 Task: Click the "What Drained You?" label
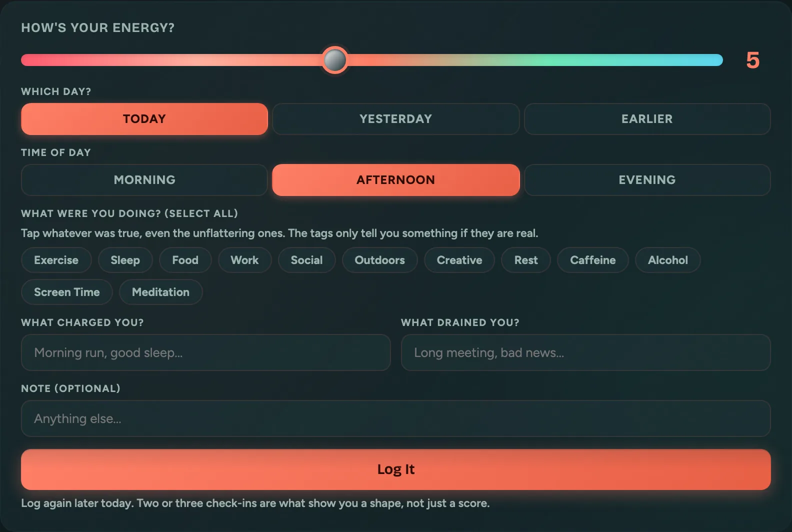460,322
